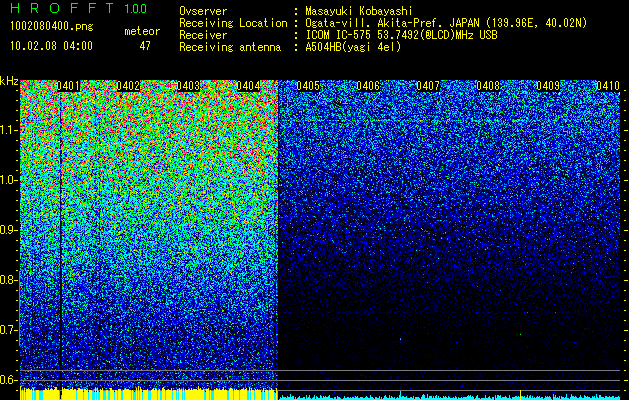
Task: Click the 0404 time marker
Action: [248, 86]
